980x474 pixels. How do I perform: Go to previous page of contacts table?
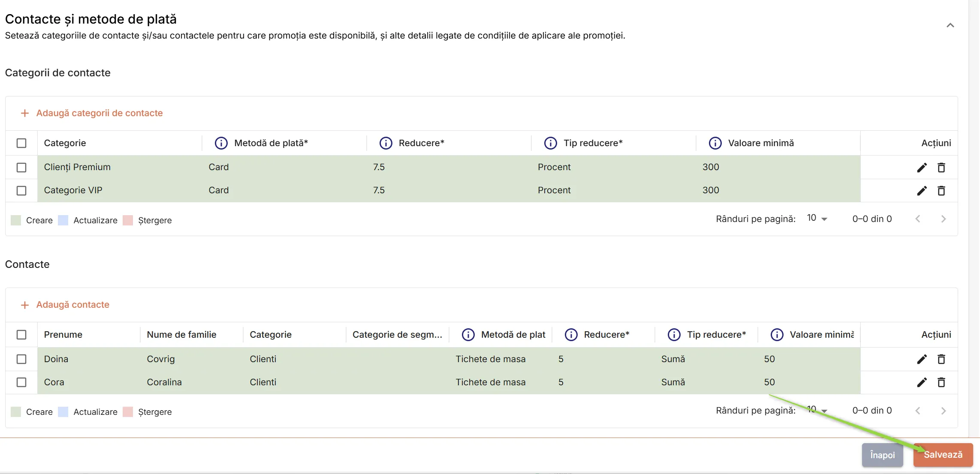click(x=918, y=411)
